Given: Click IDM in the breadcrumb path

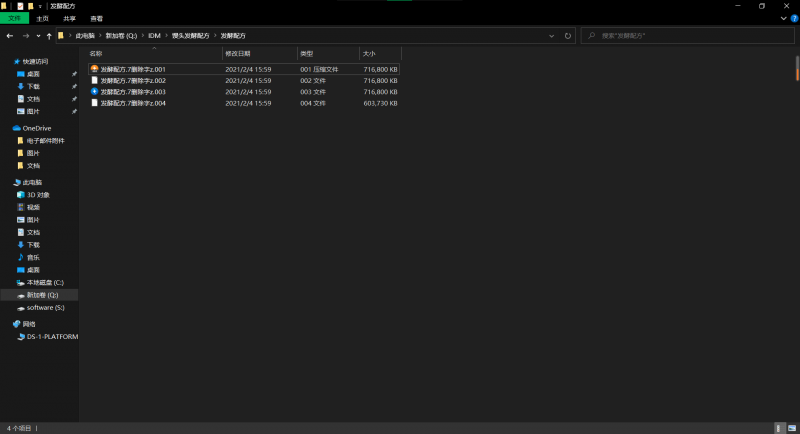Looking at the screenshot, I should pyautogui.click(x=154, y=36).
